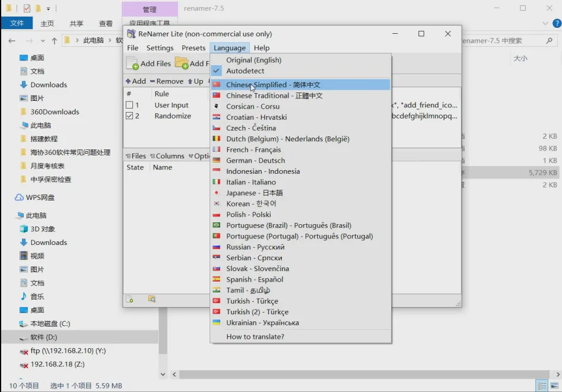Open the Files dropdown in ReNamer
The height and width of the screenshot is (392, 562).
pos(136,156)
